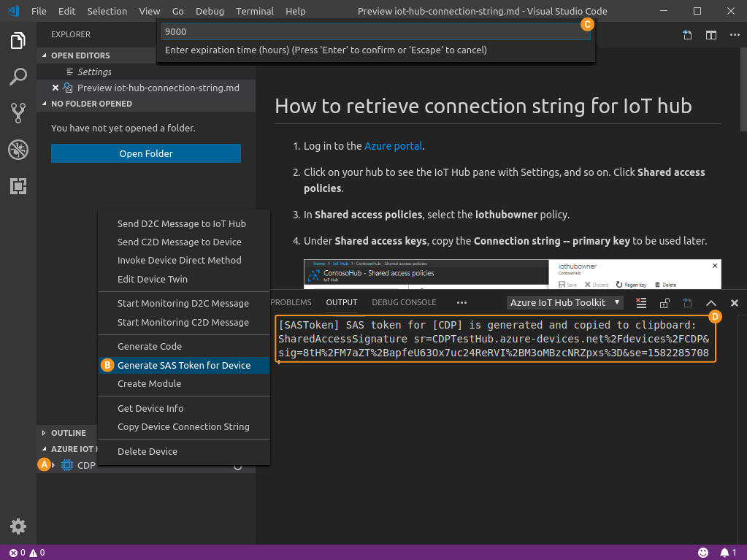Open the Source Control view icon
Image resolution: width=747 pixels, height=560 pixels.
18,112
